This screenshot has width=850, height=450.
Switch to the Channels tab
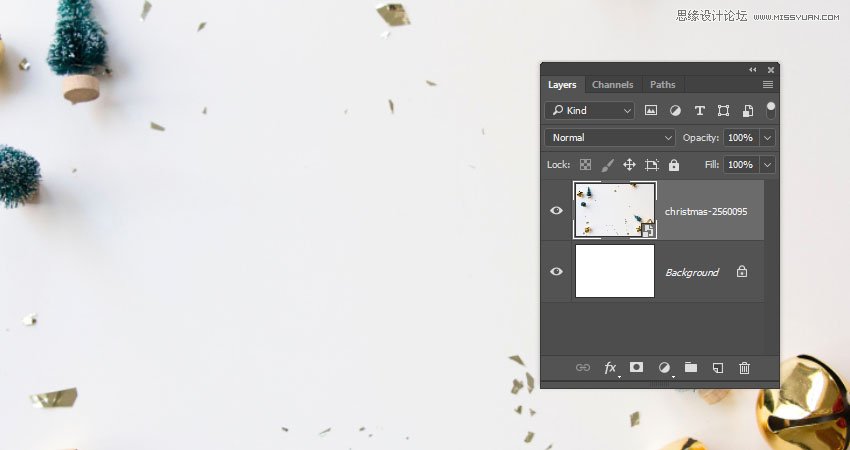(x=613, y=85)
